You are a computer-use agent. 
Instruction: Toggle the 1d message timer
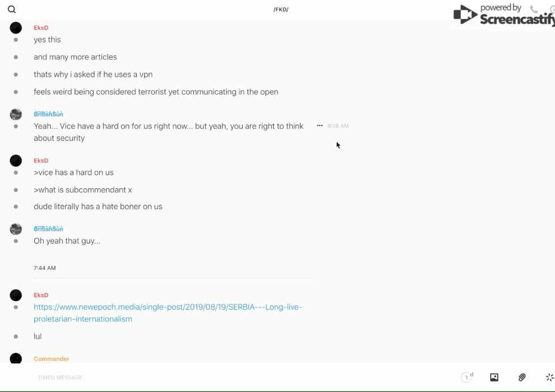point(467,377)
